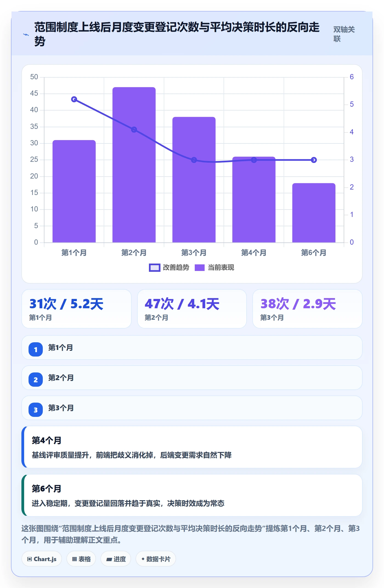Click the 第4个月 card heading
Screen dimensions: 384x588
(47, 440)
